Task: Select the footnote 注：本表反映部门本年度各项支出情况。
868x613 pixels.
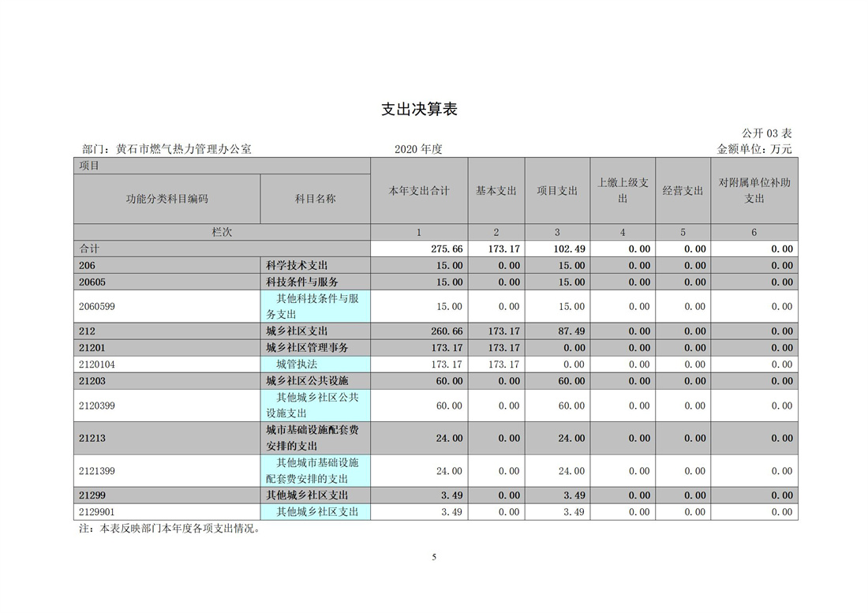Action: pos(170,529)
